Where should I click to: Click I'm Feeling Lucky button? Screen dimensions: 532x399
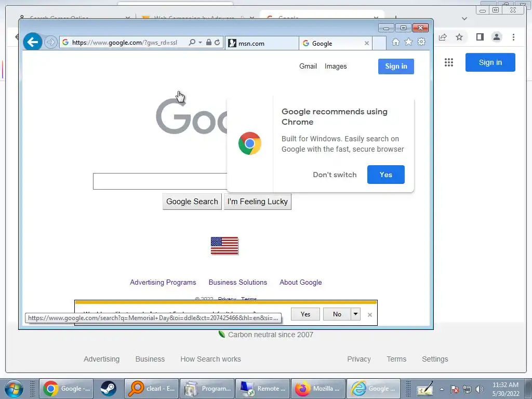click(258, 202)
